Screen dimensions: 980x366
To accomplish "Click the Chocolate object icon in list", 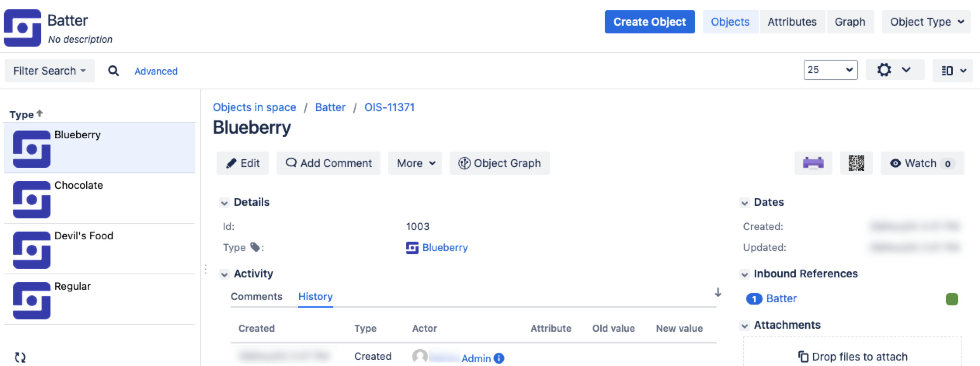I will click(32, 200).
